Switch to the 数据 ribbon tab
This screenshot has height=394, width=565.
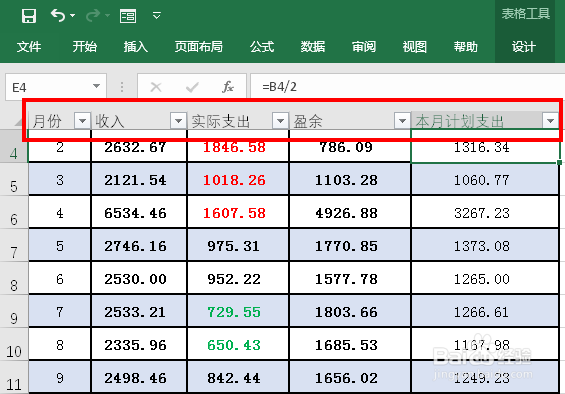pyautogui.click(x=313, y=47)
